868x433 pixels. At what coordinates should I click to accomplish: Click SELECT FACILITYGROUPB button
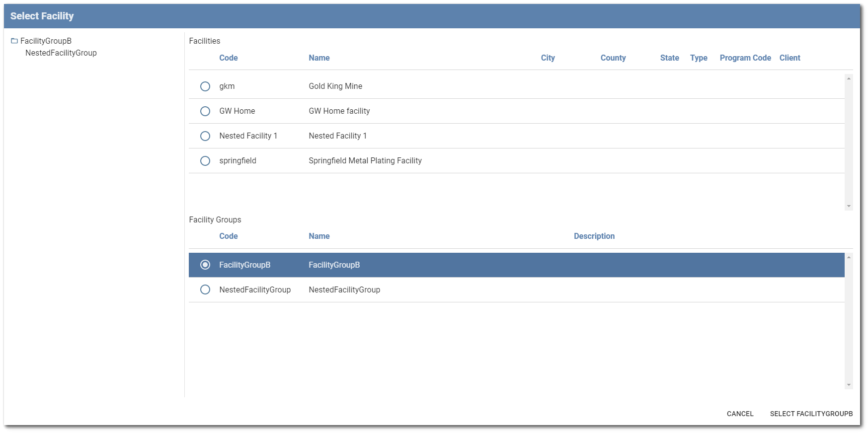[811, 414]
